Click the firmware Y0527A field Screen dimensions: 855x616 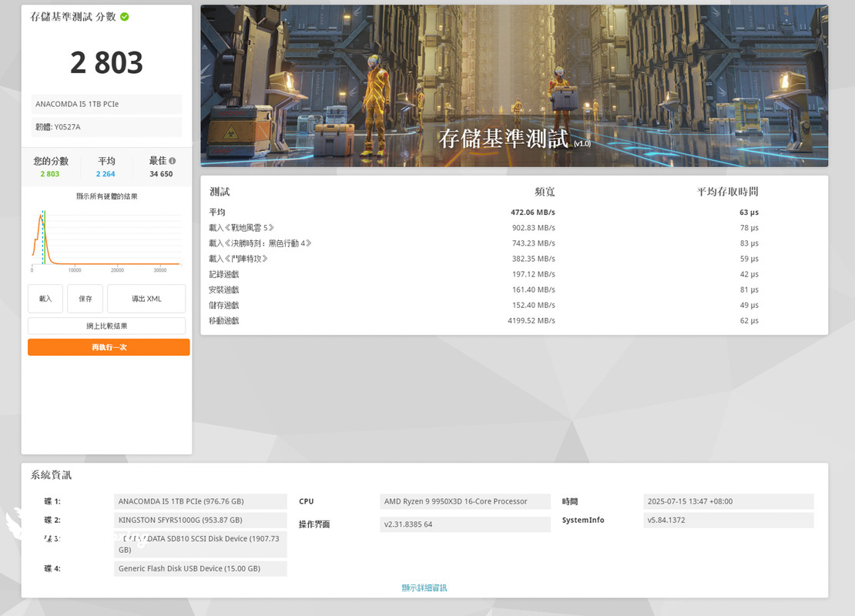(x=106, y=127)
